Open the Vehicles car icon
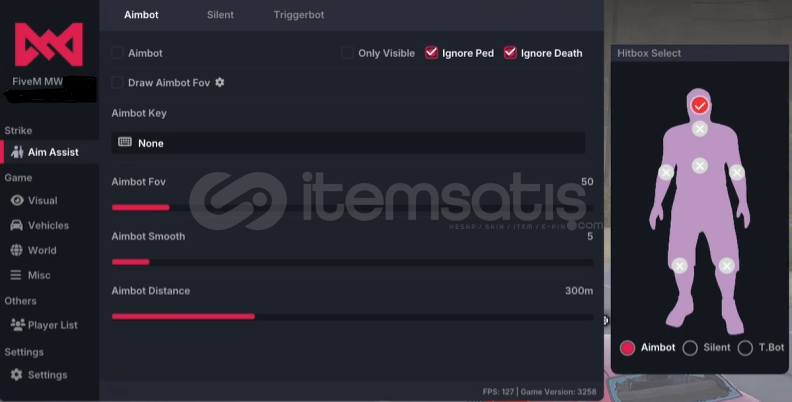The image size is (792, 402). (x=17, y=225)
